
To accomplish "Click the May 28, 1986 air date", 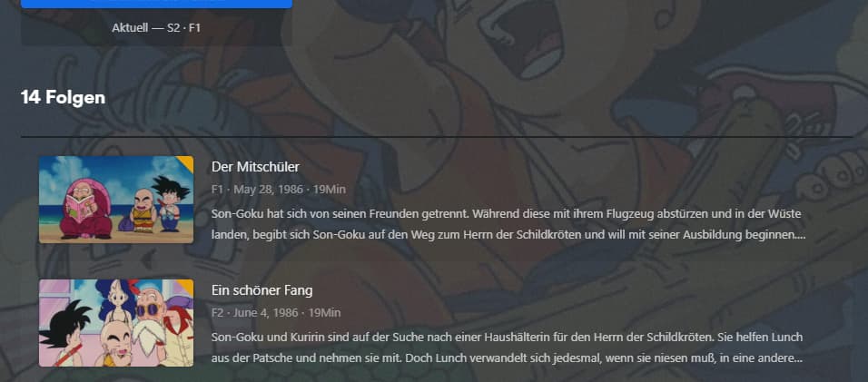I will coord(269,190).
